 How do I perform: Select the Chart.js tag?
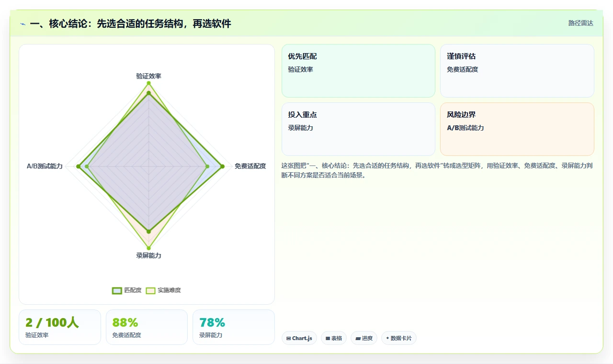[x=299, y=338]
